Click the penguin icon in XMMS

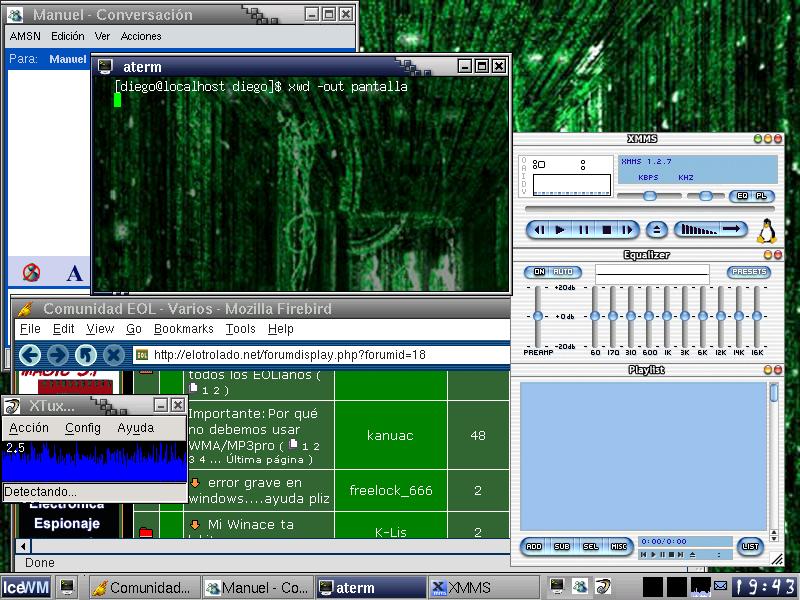point(767,231)
